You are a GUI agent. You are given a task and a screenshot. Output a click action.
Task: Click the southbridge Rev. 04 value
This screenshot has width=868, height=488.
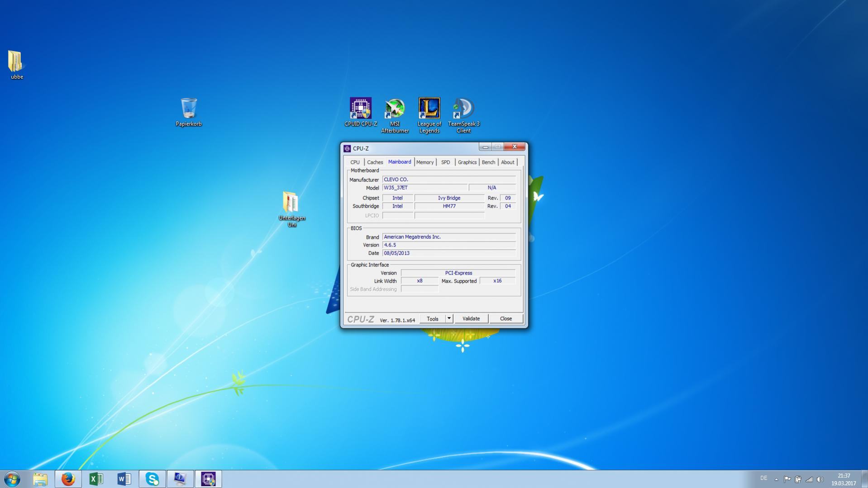[x=508, y=206]
